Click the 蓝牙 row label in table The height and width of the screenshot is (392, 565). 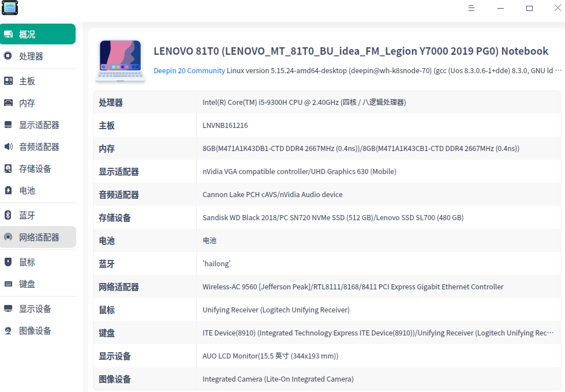[107, 264]
